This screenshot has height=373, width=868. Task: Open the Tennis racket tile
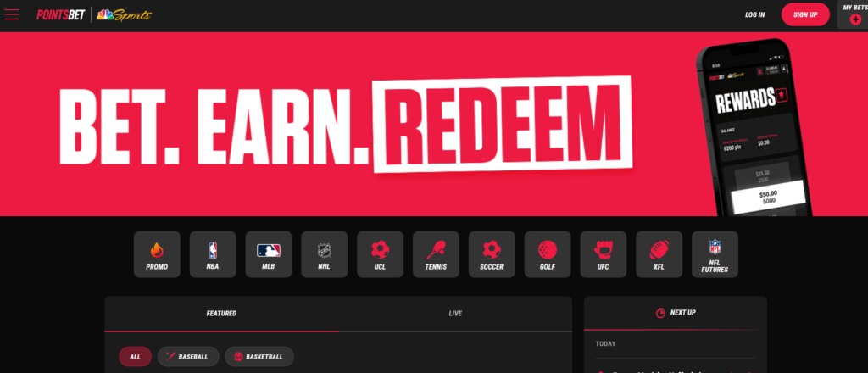[x=437, y=254]
